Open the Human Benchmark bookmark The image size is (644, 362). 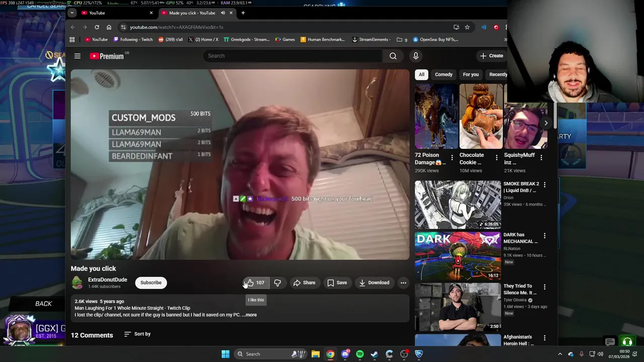[x=323, y=39]
